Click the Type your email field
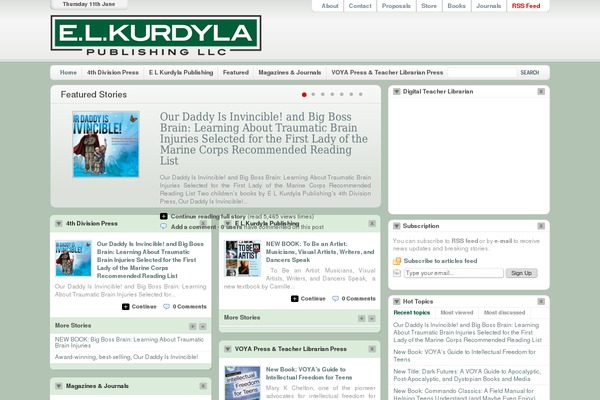 [454, 273]
